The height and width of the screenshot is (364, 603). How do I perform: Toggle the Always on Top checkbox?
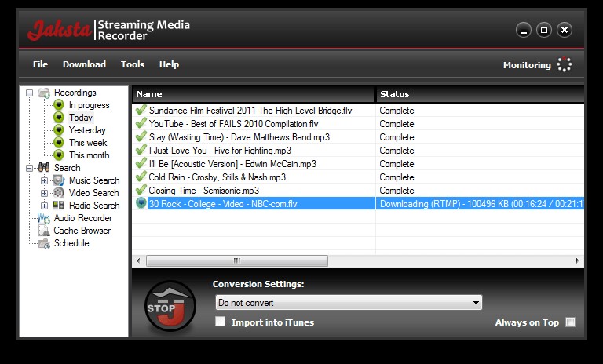(570, 322)
